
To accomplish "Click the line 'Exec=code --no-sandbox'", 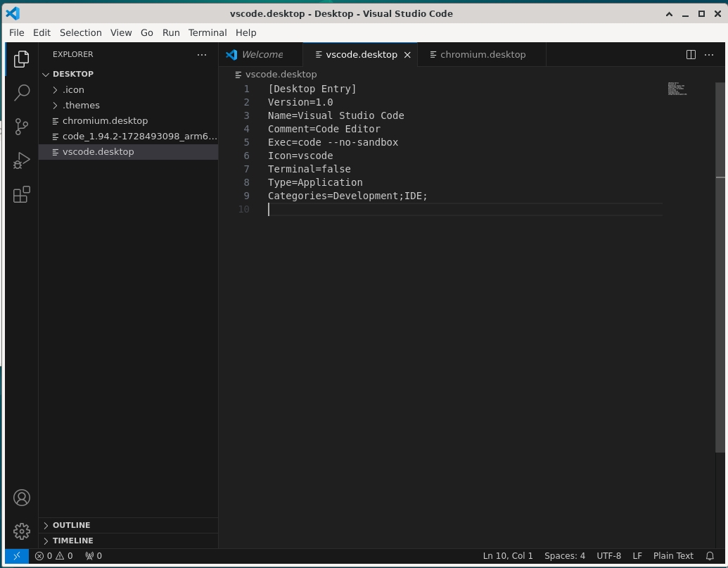I will coord(333,142).
